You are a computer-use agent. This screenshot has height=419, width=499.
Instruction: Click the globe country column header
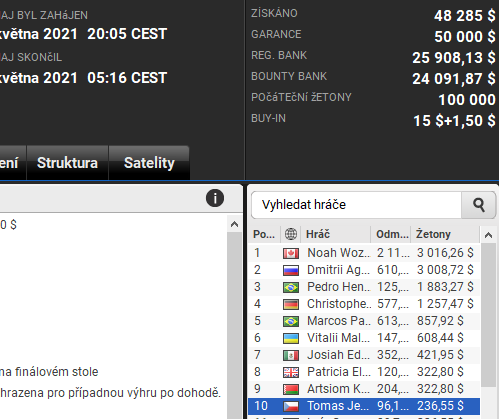pyautogui.click(x=291, y=234)
